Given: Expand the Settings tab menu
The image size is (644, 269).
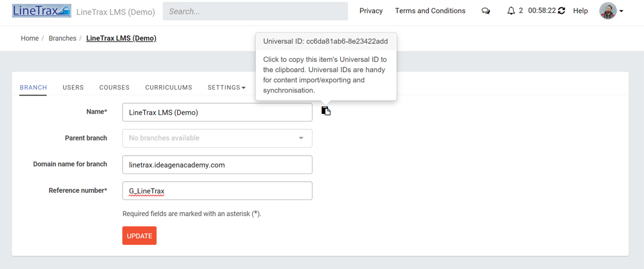Looking at the screenshot, I should coord(226,88).
